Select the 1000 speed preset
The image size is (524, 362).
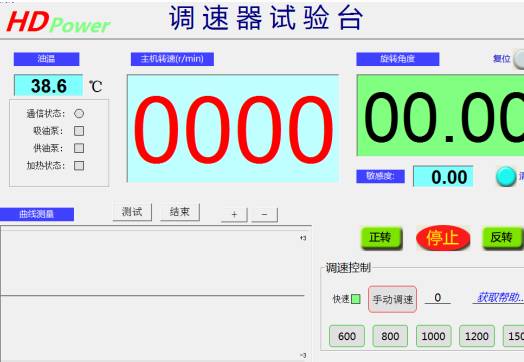[433, 336]
